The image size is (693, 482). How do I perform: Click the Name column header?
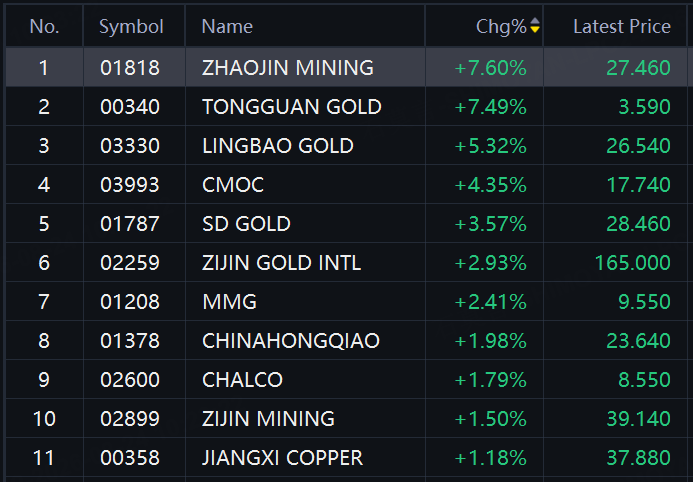click(227, 27)
